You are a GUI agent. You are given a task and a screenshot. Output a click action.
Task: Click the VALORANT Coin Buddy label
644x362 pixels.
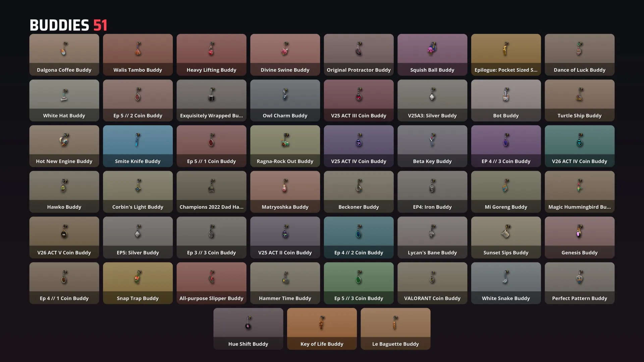click(x=432, y=298)
